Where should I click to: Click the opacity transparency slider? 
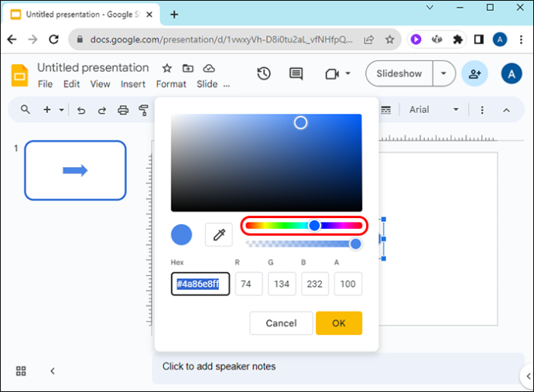pos(303,244)
